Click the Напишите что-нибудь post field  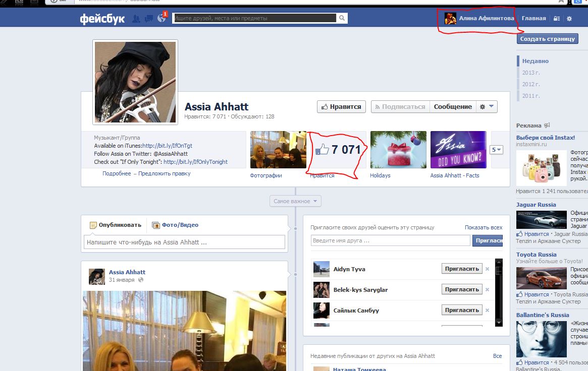[185, 242]
